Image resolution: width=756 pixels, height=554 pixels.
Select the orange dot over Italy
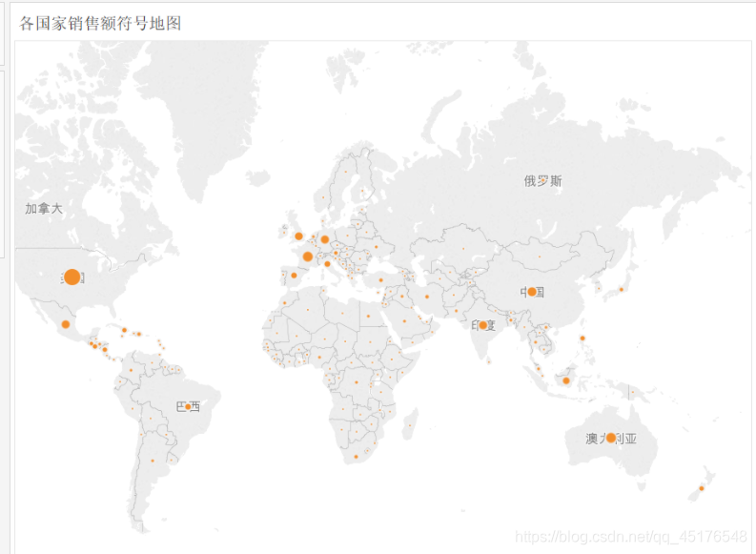327,264
